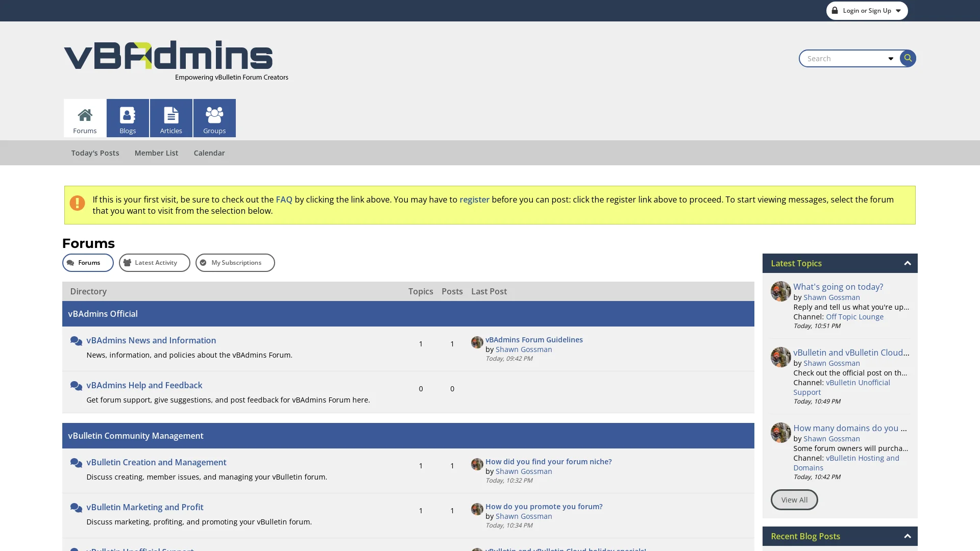
Task: Click the avatar beside 'How many domains do you'
Action: tap(780, 433)
